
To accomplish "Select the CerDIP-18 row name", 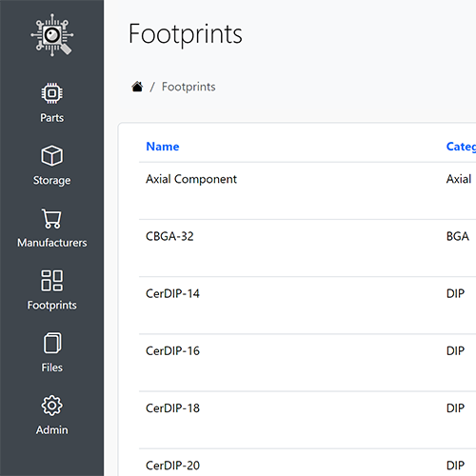I will (172, 408).
